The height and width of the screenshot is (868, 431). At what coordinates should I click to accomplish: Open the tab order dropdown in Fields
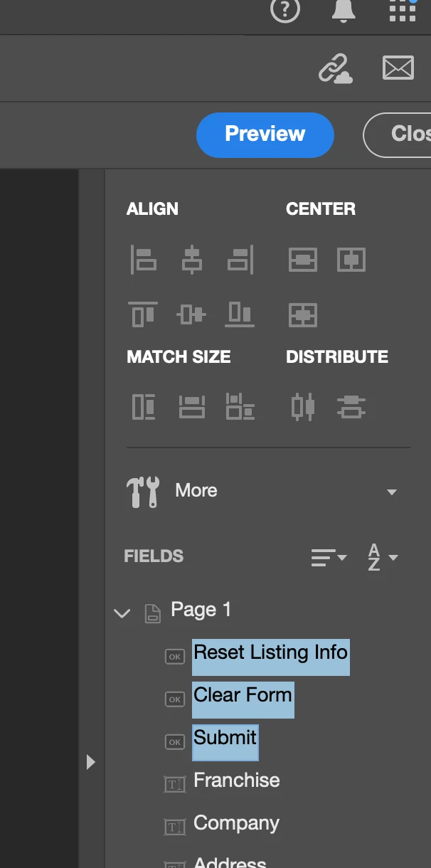tap(329, 558)
